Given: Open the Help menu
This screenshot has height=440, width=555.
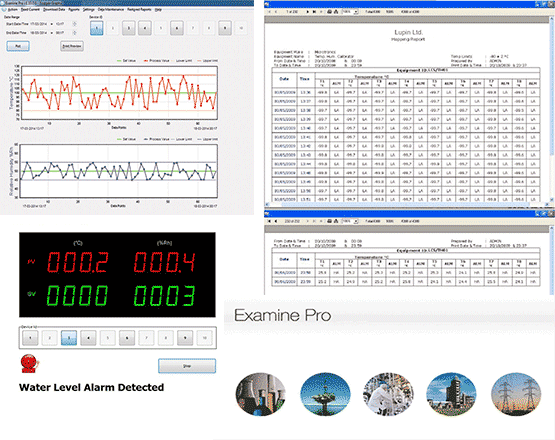Looking at the screenshot, I should point(158,10).
